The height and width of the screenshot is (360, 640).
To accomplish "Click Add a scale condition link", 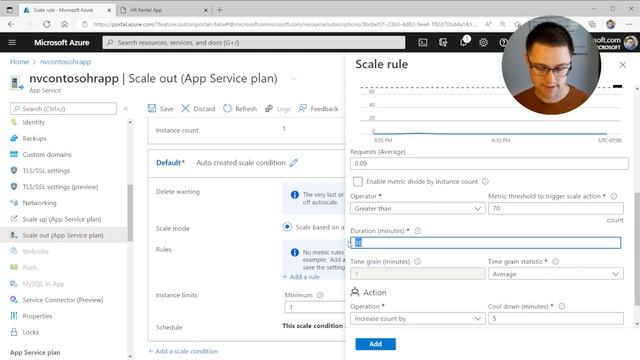I will click(x=183, y=351).
